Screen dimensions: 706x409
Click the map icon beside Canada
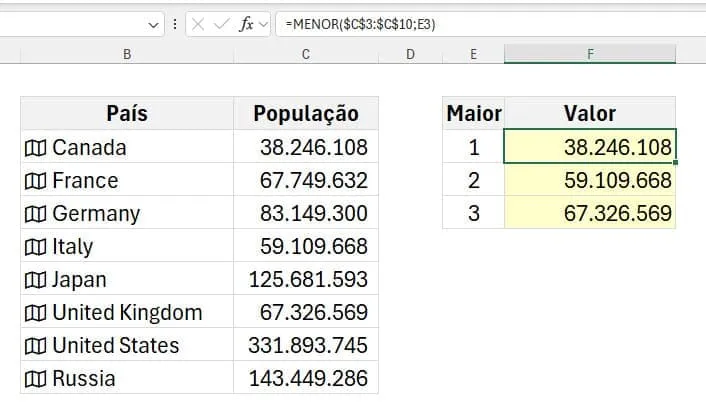click(x=35, y=148)
